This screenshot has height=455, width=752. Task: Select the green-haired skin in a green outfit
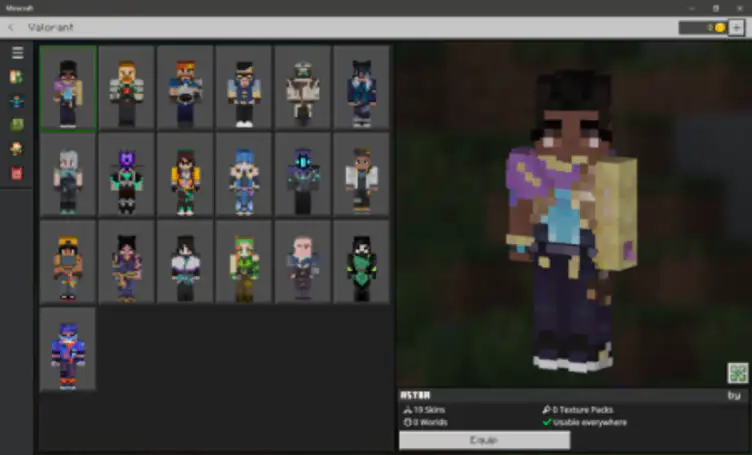(x=244, y=262)
